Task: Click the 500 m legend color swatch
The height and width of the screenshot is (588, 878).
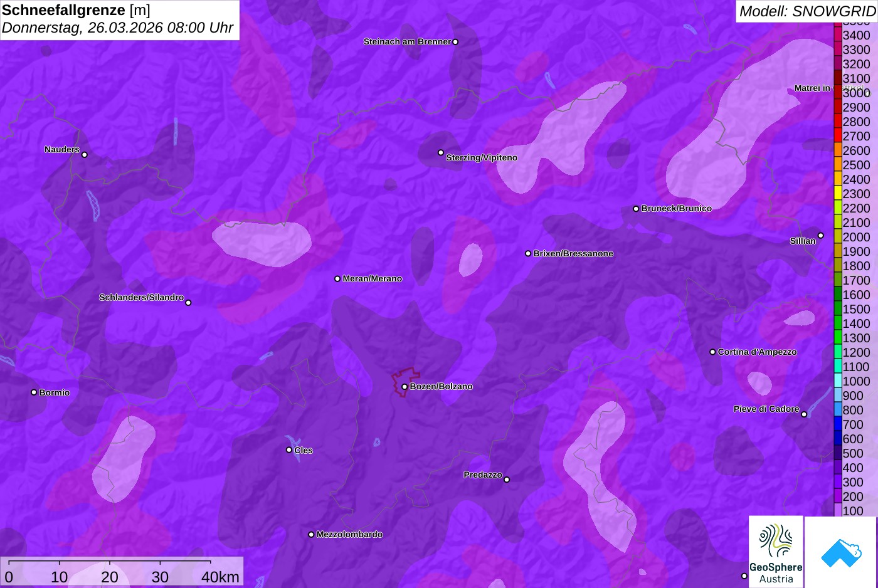Action: click(838, 453)
